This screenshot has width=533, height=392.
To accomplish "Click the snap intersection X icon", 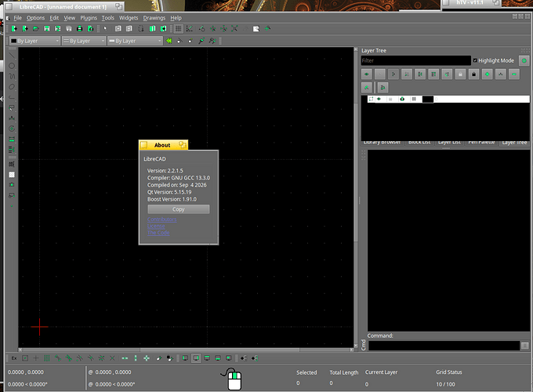I will tap(112, 358).
